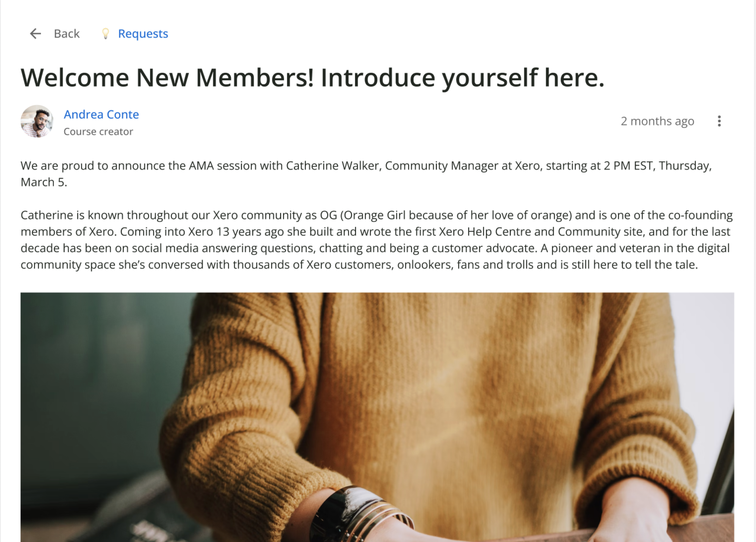Open the three-dot post options menu

(x=719, y=121)
